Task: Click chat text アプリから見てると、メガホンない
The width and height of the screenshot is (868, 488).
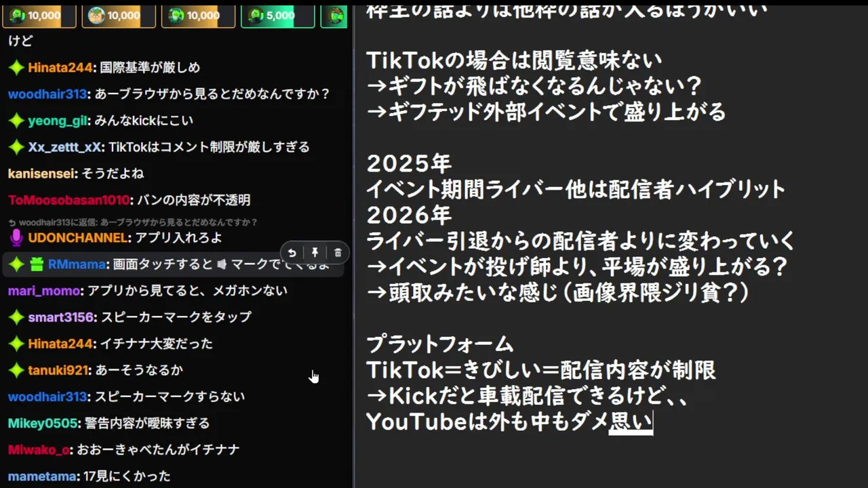Action: 187,291
